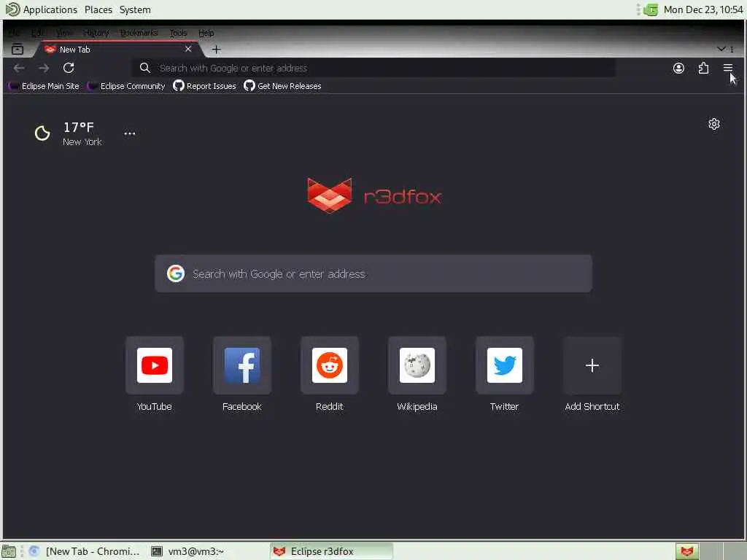Open the System menu in top panel
The height and width of the screenshot is (560, 747).
[x=135, y=9]
